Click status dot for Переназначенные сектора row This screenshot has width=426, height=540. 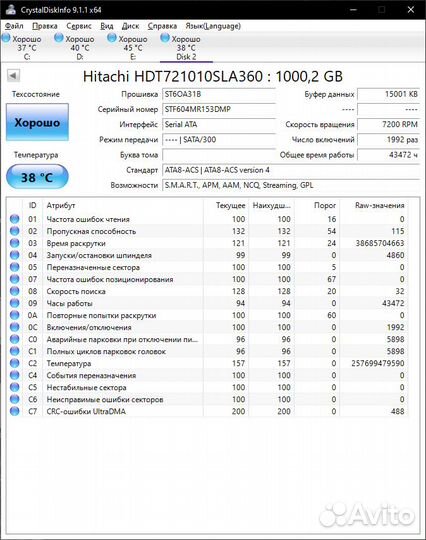coord(14,267)
